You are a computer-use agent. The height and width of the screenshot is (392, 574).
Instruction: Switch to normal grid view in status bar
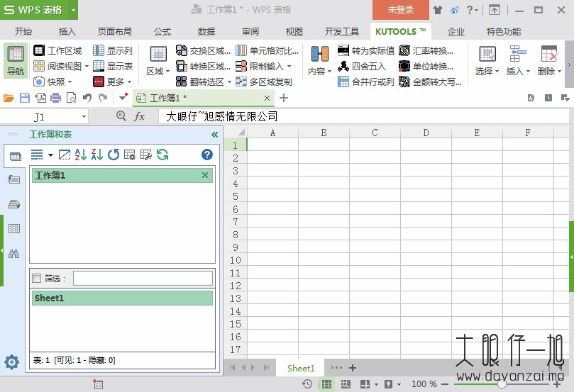pyautogui.click(x=326, y=384)
